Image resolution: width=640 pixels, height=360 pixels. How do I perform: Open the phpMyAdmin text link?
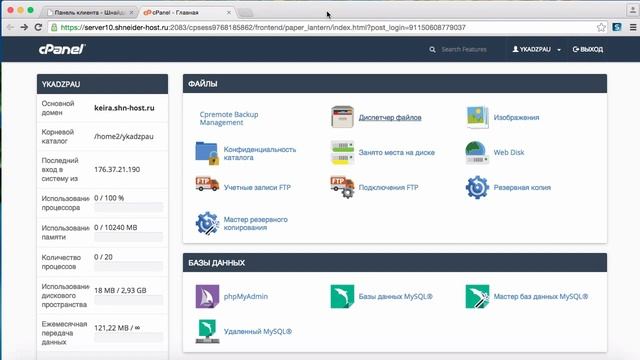coord(246,296)
